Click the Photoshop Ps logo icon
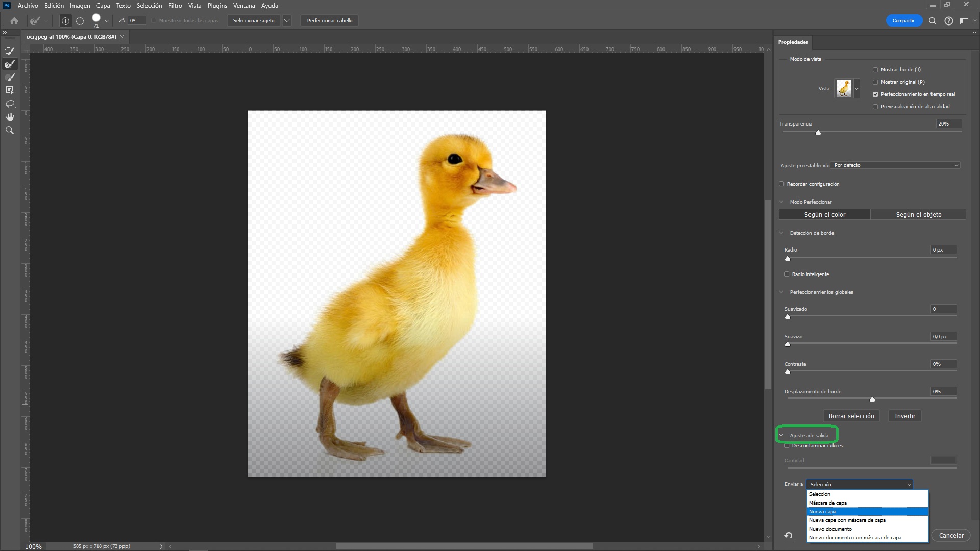The image size is (980, 551). click(7, 6)
